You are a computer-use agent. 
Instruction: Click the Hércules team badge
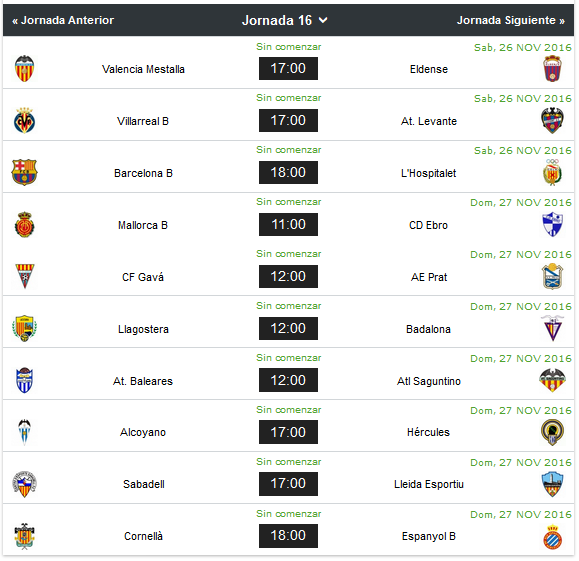coord(552,432)
